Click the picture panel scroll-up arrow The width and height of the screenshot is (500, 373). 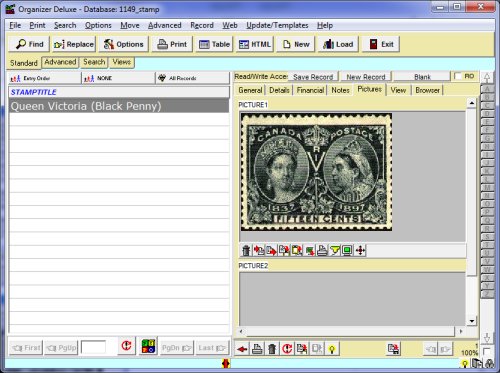pyautogui.click(x=472, y=103)
